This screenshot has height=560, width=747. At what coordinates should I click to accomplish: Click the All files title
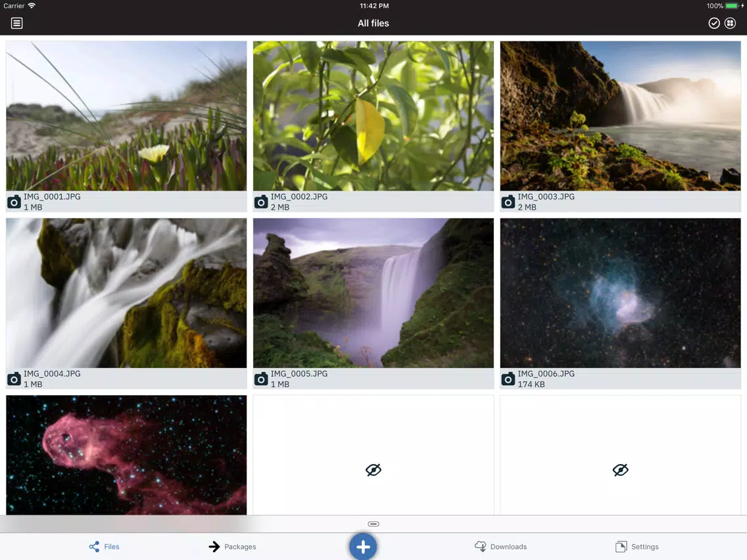point(373,24)
